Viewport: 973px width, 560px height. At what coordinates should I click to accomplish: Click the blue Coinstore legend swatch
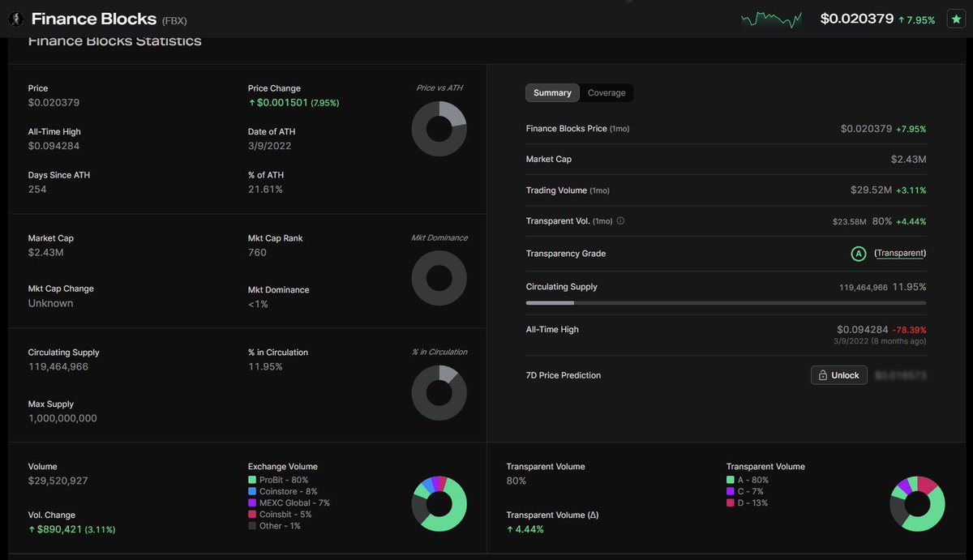coord(252,492)
